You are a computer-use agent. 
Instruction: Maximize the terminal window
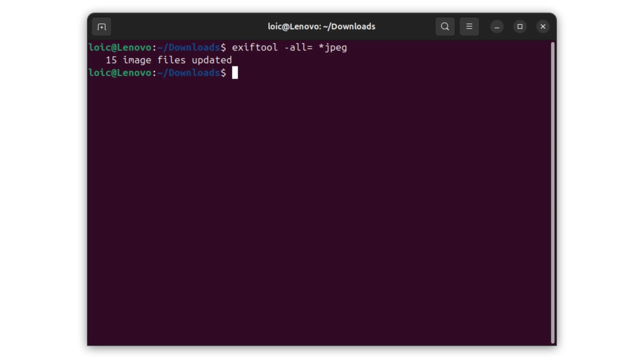[x=520, y=27]
